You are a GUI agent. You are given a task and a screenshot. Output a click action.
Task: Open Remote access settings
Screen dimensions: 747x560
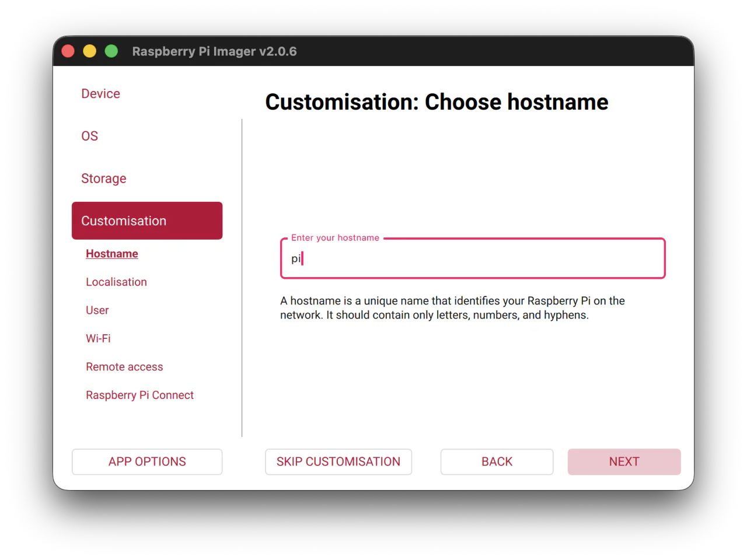click(x=124, y=367)
